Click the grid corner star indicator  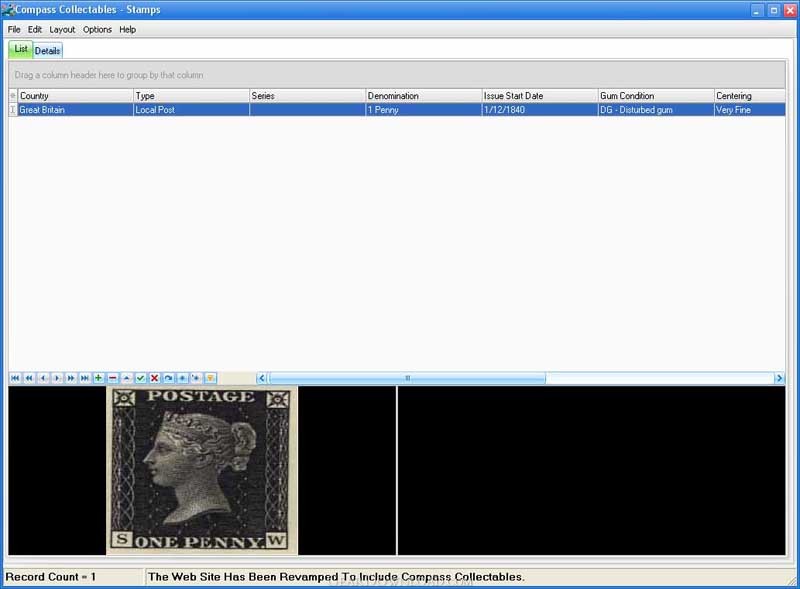pyautogui.click(x=13, y=96)
